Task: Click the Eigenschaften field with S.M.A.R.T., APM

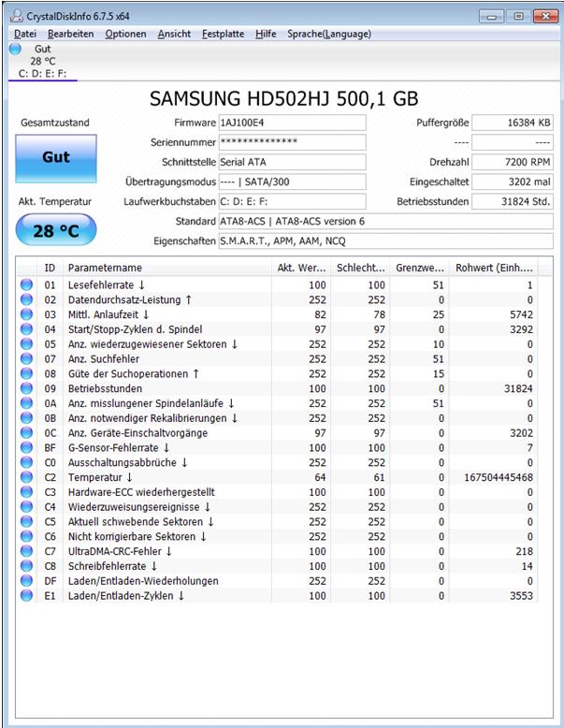Action: 385,241
